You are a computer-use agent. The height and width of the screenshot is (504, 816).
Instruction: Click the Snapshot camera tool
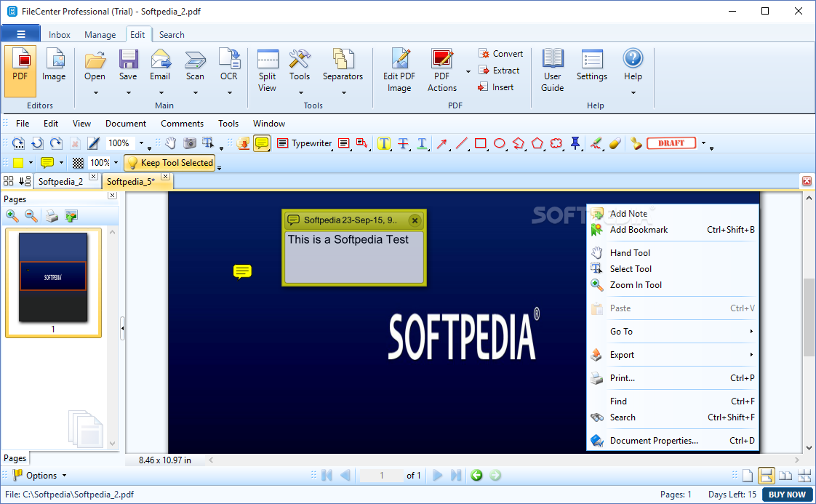click(190, 143)
